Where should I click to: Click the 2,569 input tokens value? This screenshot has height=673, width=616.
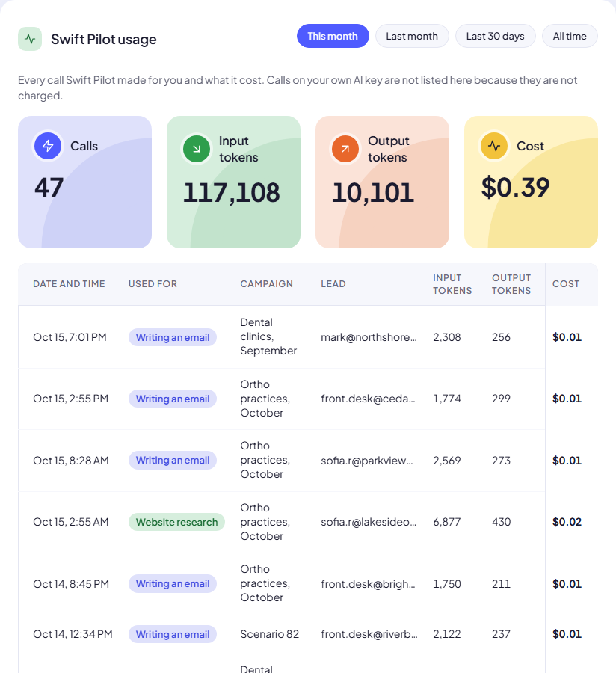(446, 461)
